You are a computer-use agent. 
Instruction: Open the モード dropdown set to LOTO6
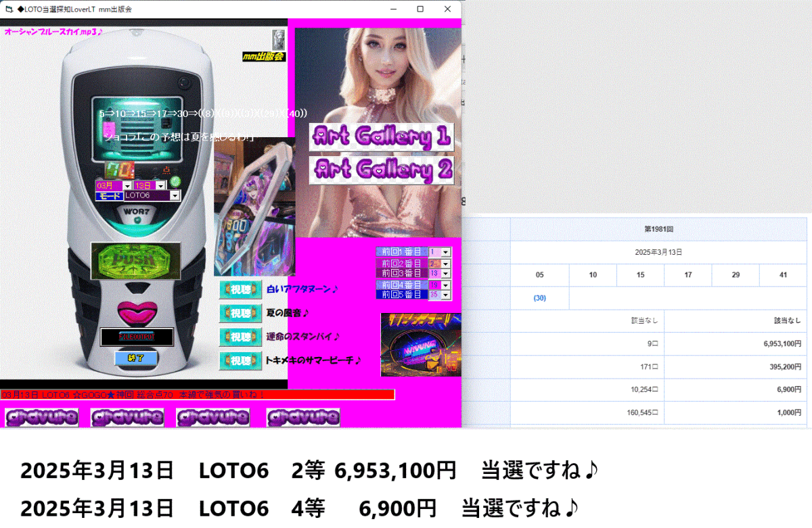[x=175, y=196]
